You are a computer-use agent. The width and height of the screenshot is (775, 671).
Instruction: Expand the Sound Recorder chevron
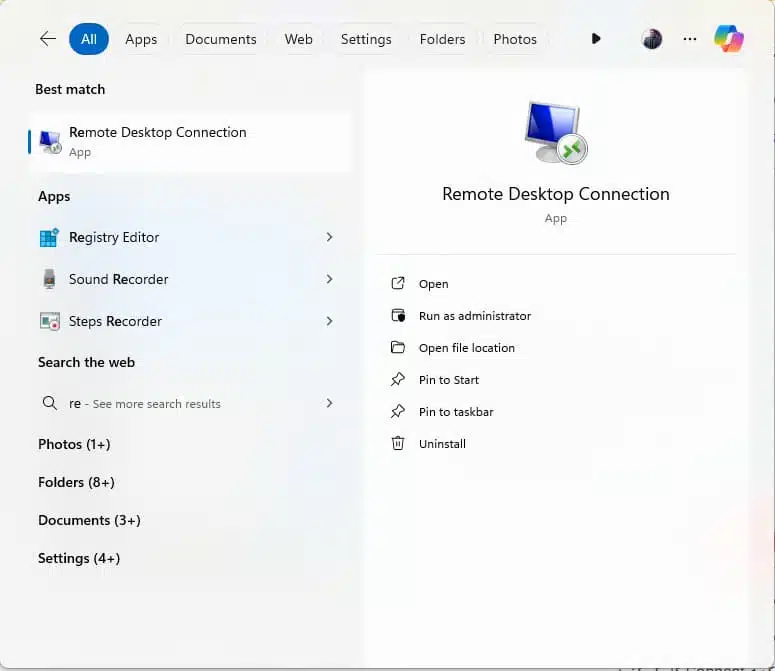(329, 279)
